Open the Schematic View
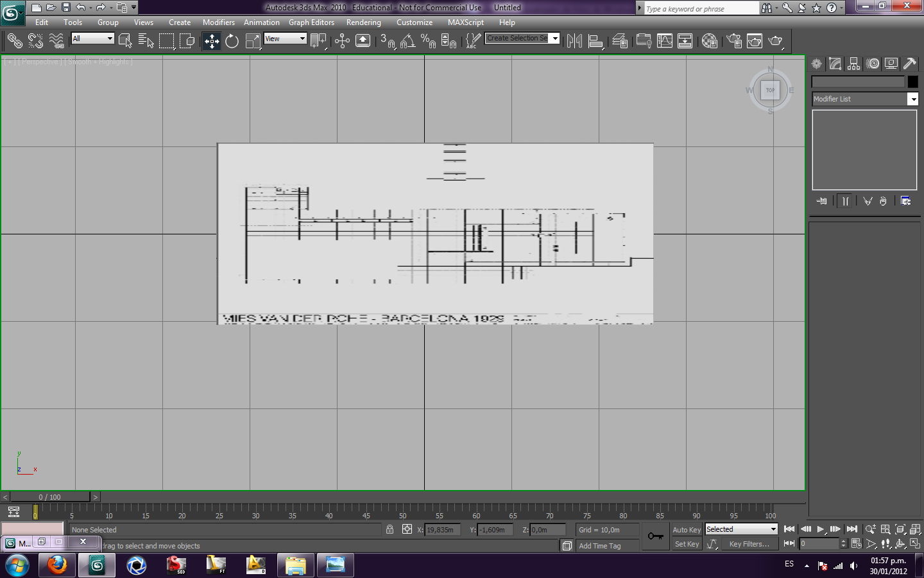 tap(685, 41)
